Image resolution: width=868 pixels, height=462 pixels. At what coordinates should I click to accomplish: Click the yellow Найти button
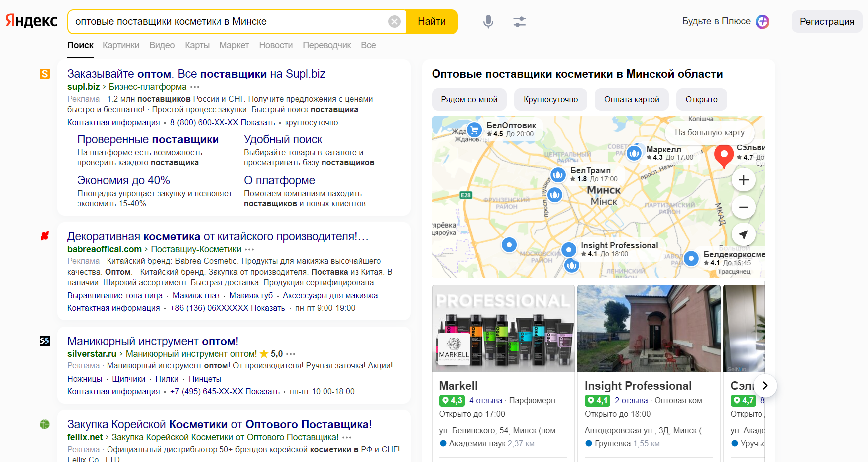pyautogui.click(x=432, y=22)
